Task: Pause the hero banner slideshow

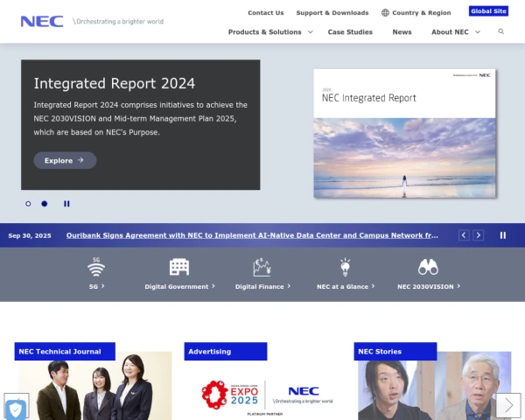Action: tap(66, 204)
